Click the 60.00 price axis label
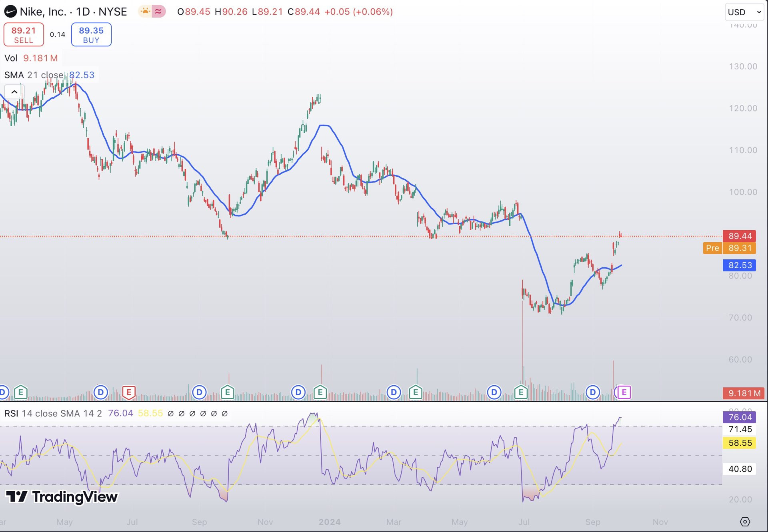The height and width of the screenshot is (532, 768). pyautogui.click(x=740, y=359)
